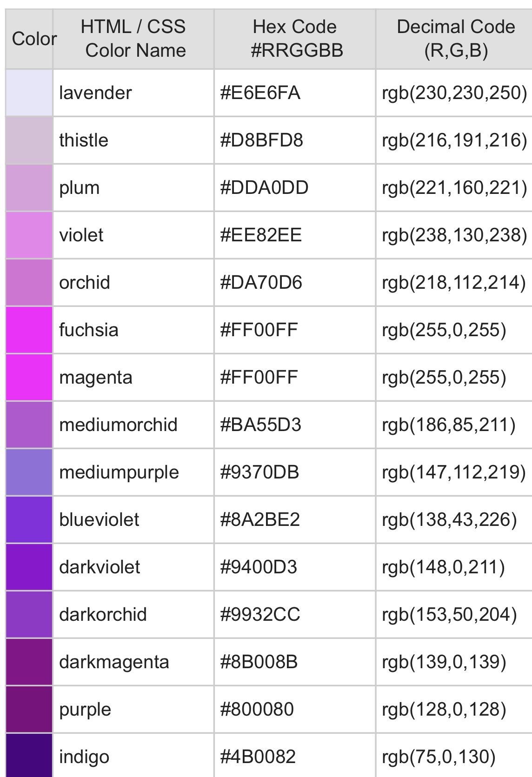Click the mediumpurple color swatch
Screen dimensions: 532x777
coord(29,472)
